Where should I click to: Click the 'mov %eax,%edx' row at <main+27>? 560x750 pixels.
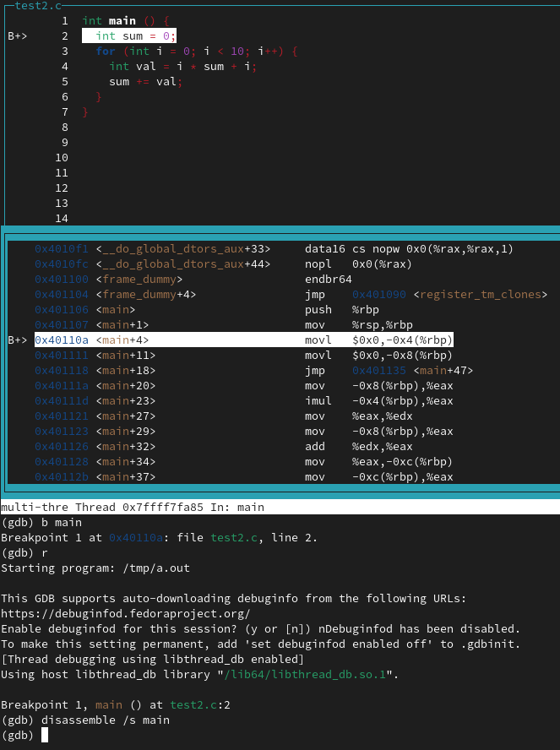223,416
